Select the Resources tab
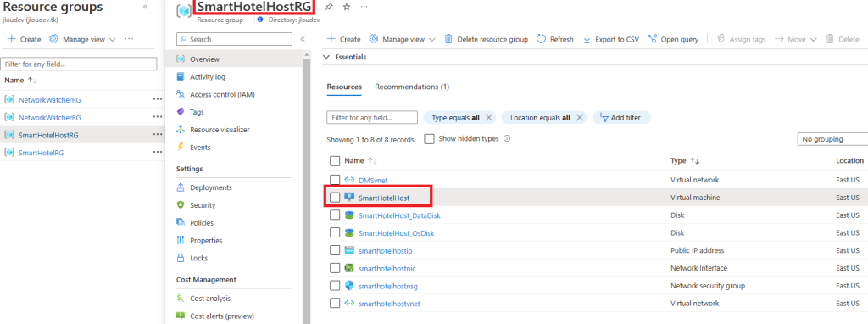This screenshot has height=324, width=868. pyautogui.click(x=344, y=87)
